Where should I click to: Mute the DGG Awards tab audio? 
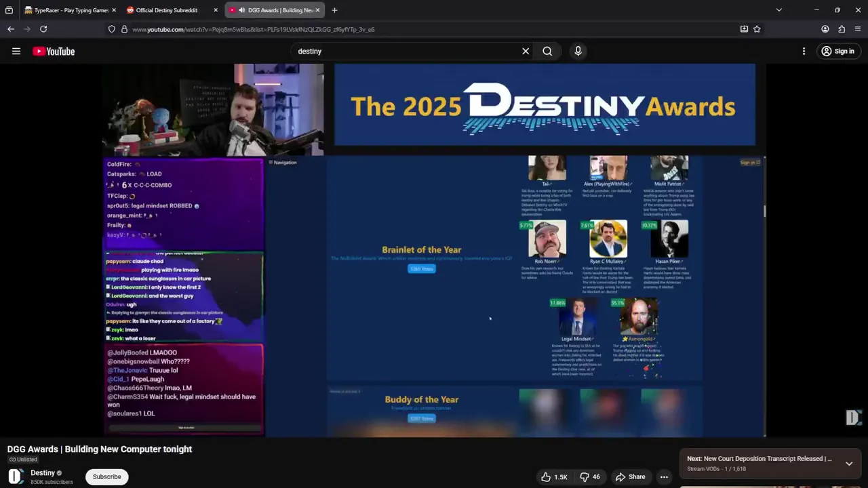click(x=241, y=10)
